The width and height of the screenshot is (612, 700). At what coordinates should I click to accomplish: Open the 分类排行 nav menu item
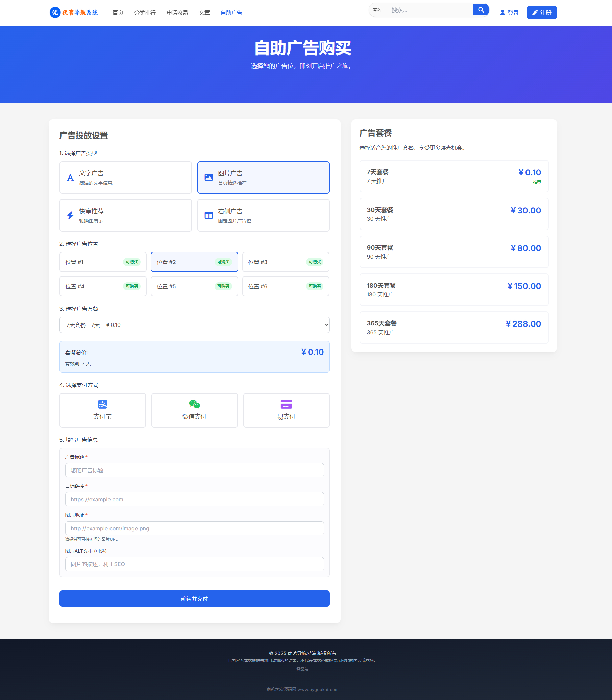(145, 13)
